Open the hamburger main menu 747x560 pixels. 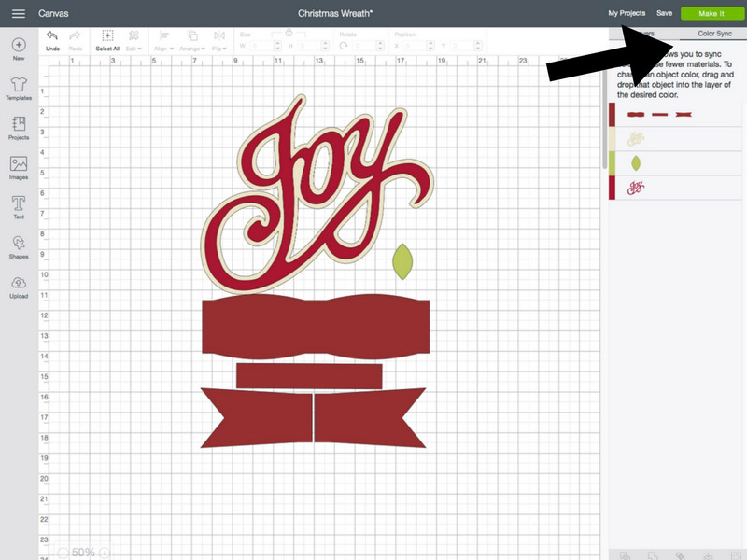19,13
